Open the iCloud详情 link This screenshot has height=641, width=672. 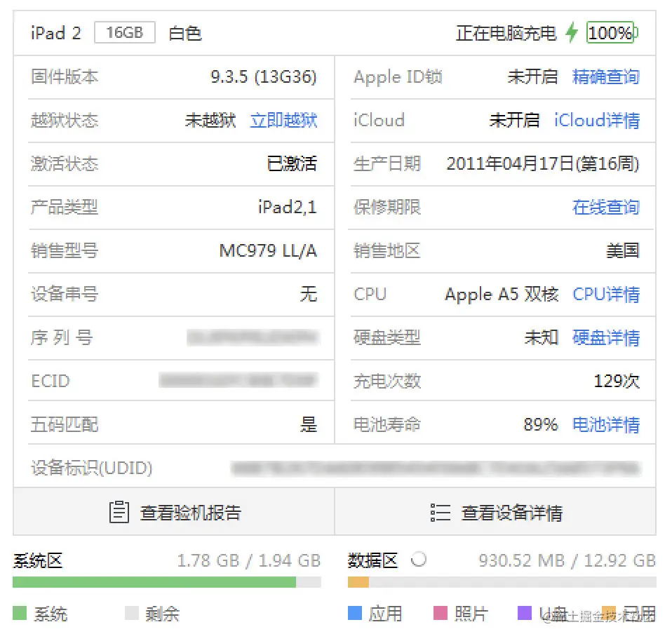tap(597, 121)
